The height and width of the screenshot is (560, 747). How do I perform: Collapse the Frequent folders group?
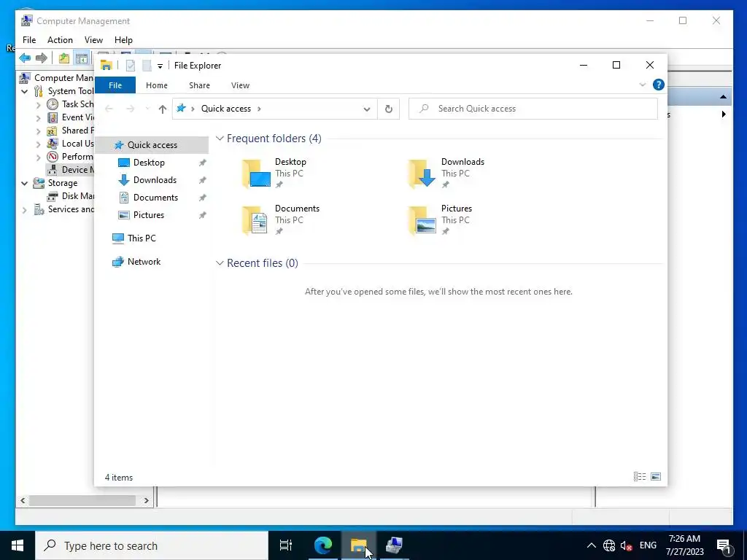click(220, 139)
